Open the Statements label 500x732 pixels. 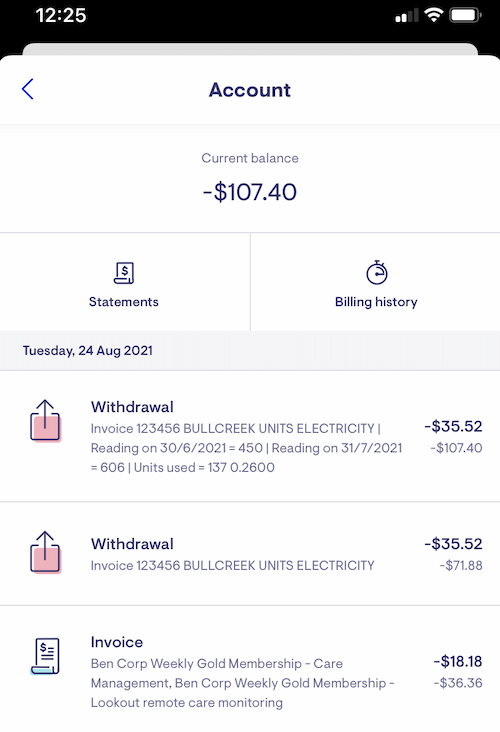click(x=124, y=302)
